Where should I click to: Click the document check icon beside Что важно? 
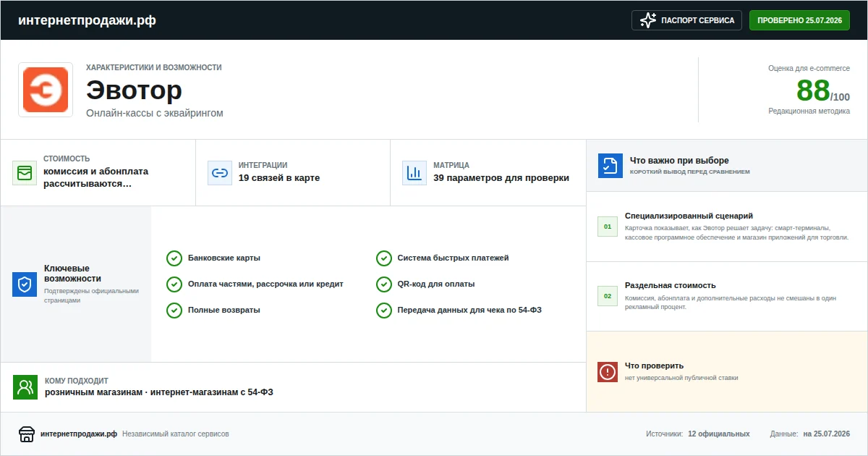pyautogui.click(x=610, y=166)
